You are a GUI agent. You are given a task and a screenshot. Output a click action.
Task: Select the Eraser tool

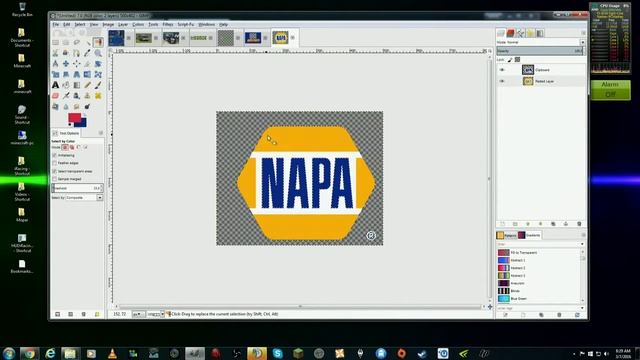pos(56,96)
